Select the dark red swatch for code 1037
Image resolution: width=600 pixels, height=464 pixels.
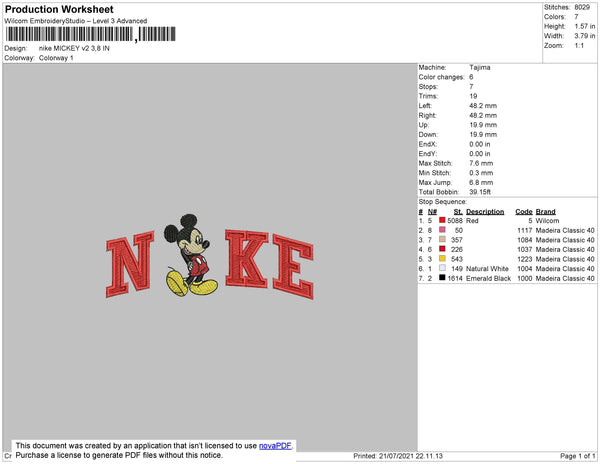pyautogui.click(x=442, y=249)
